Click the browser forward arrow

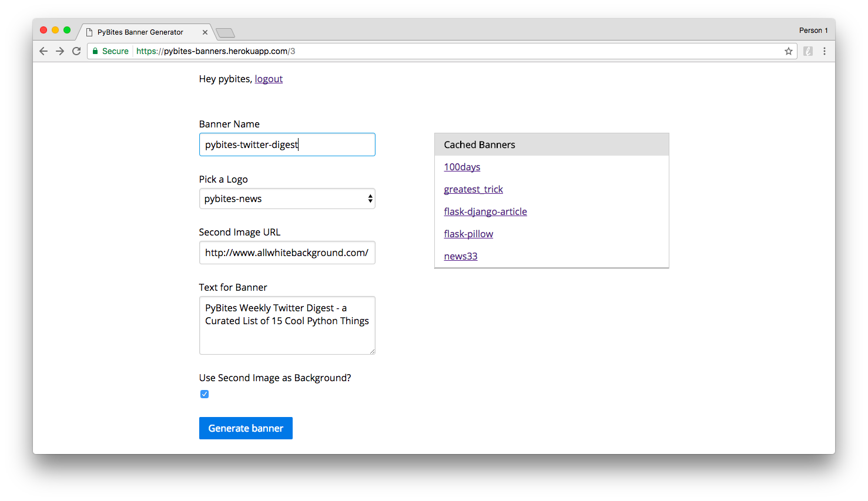click(60, 51)
